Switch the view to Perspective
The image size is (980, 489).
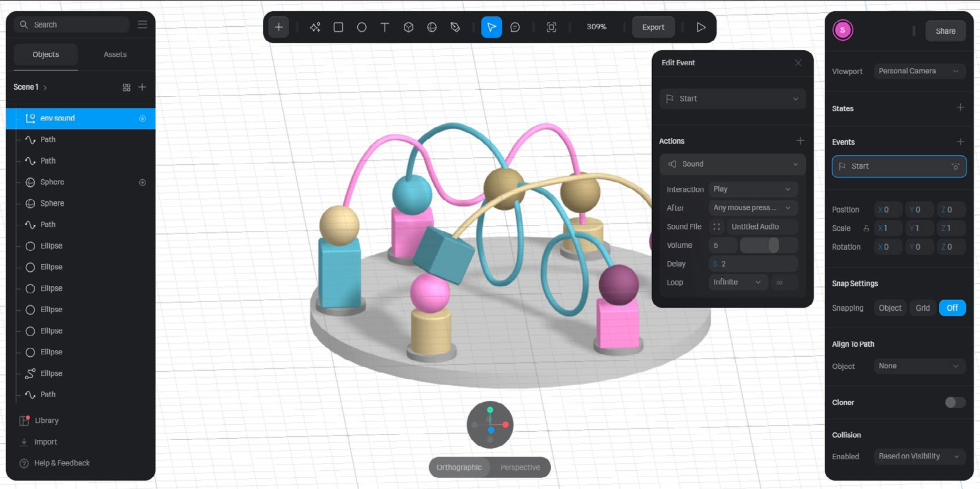[520, 467]
